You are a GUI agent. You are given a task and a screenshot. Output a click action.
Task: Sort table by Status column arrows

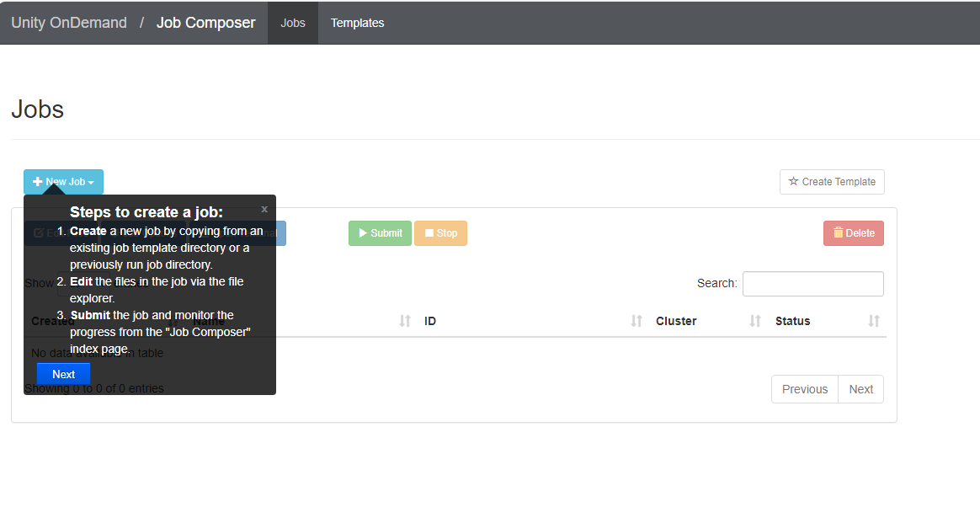click(x=874, y=321)
